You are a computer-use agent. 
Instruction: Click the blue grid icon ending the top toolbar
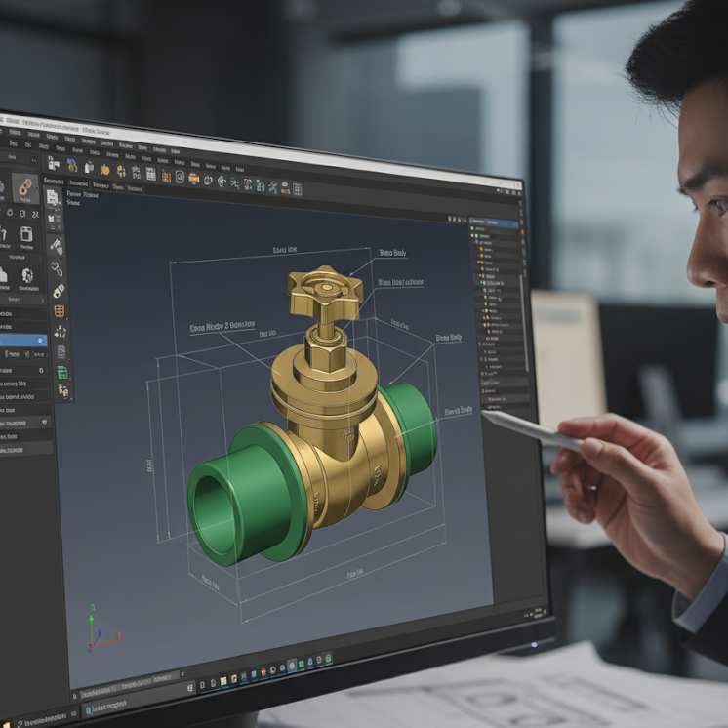tap(297, 188)
